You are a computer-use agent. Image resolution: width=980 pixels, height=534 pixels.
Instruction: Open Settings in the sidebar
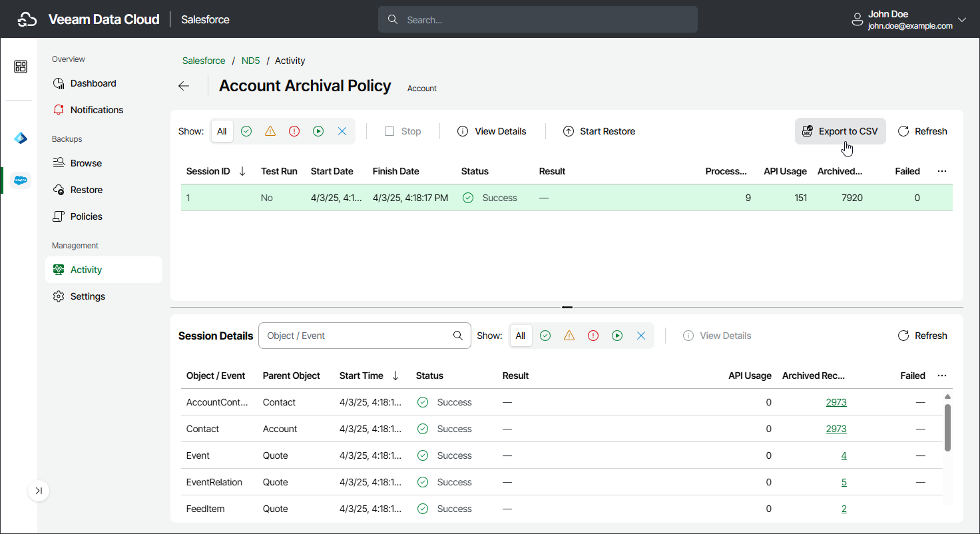click(104, 296)
